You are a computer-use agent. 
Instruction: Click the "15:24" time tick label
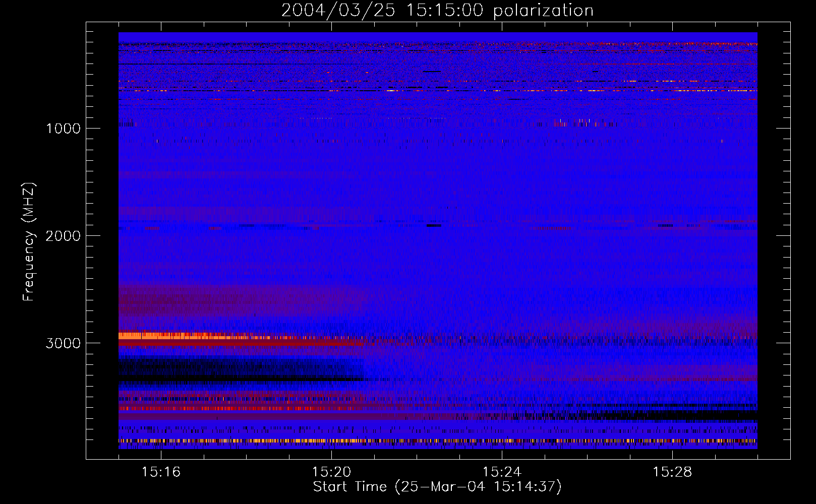pos(502,472)
